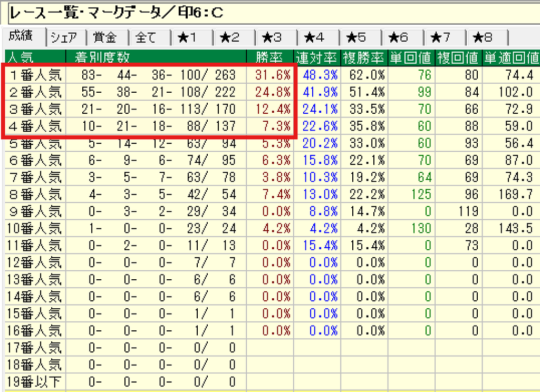The width and height of the screenshot is (540, 392).
Task: Sort by the 単回値 column header
Action: (411, 57)
